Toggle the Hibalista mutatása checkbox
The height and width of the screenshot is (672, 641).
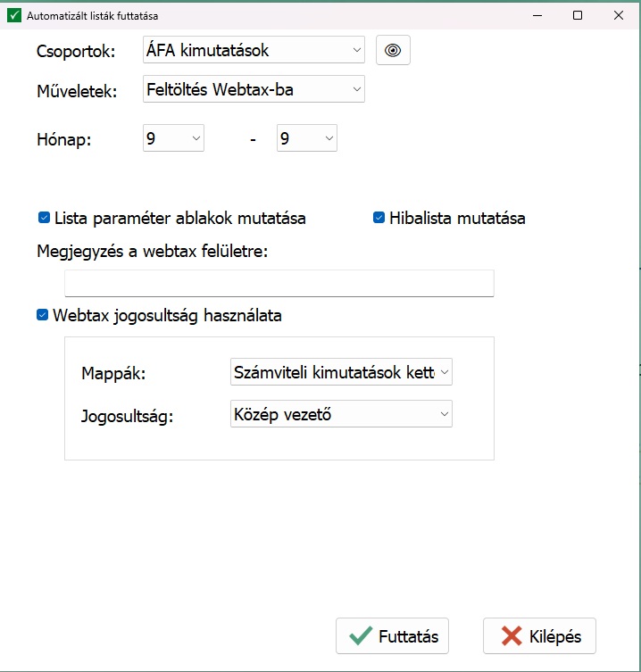click(x=379, y=218)
